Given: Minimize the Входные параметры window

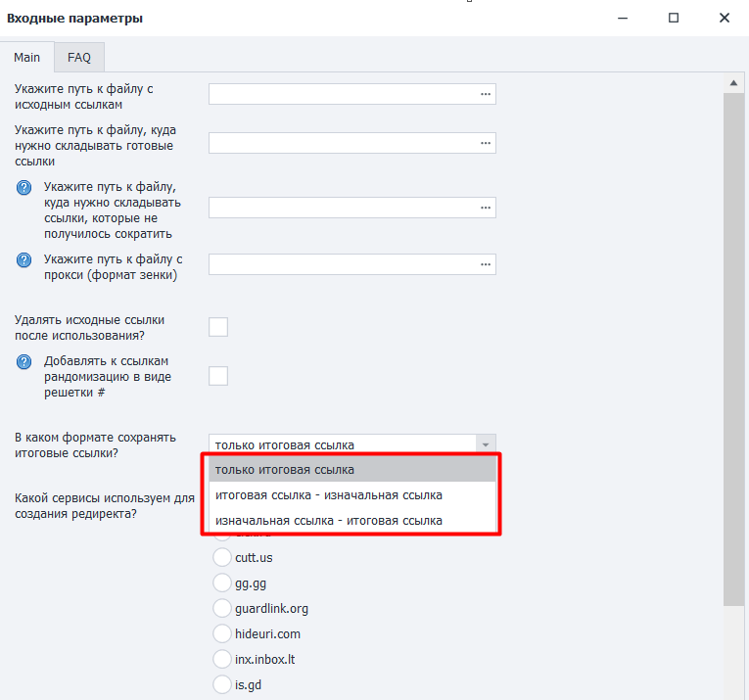Looking at the screenshot, I should (x=623, y=19).
